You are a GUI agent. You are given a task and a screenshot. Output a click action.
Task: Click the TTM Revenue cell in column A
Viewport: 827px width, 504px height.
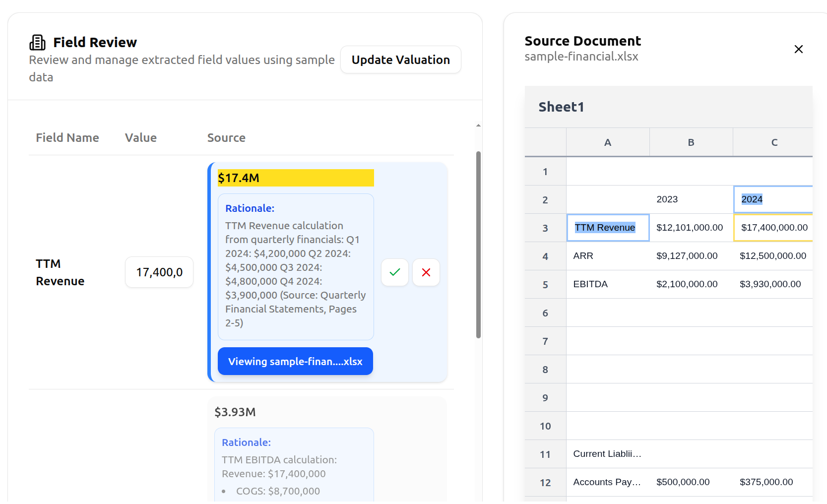(x=608, y=228)
